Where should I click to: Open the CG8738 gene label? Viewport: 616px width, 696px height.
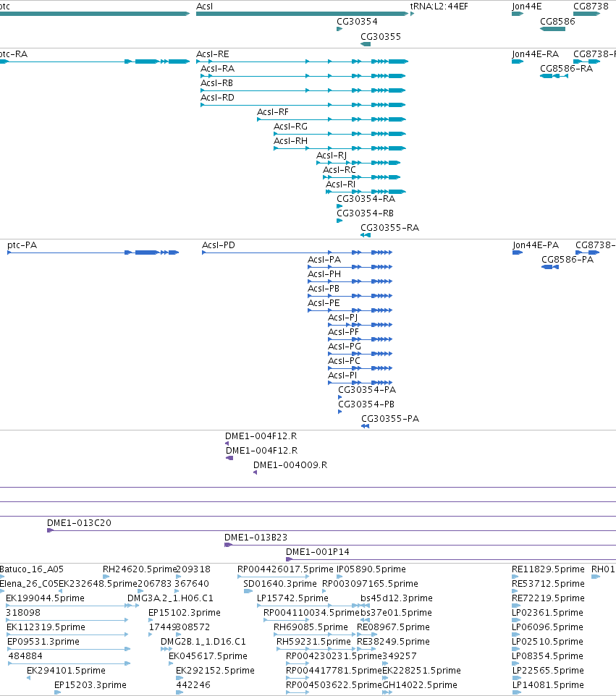(x=591, y=7)
